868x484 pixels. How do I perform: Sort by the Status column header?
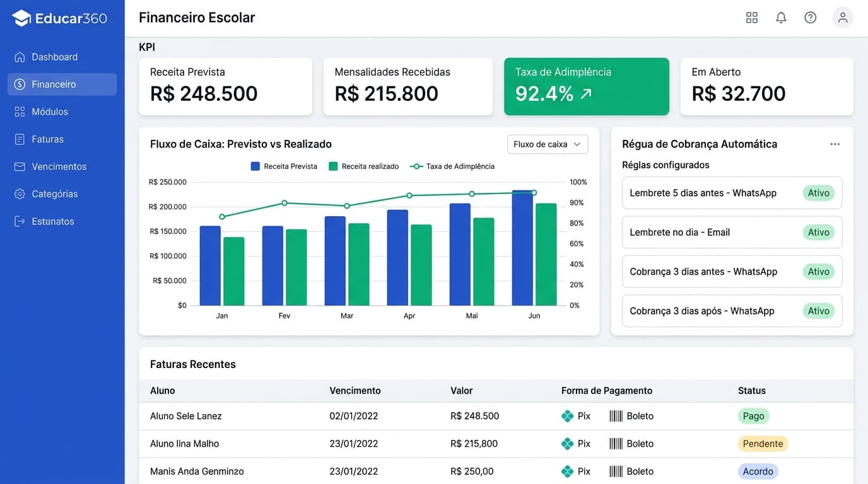tap(752, 391)
